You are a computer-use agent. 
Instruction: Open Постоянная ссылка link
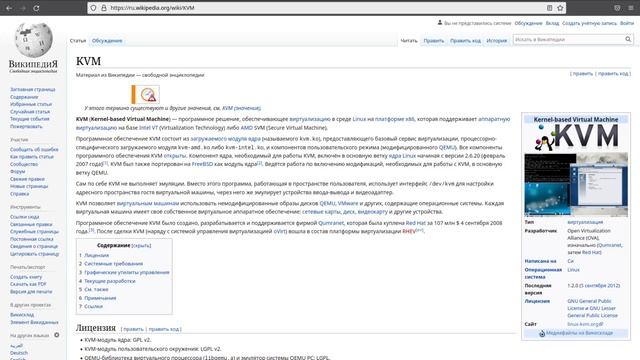point(32,239)
